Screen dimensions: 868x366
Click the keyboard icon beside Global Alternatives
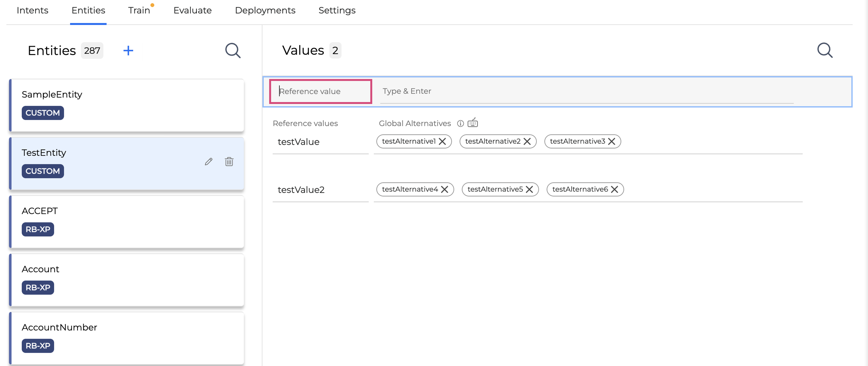[472, 123]
